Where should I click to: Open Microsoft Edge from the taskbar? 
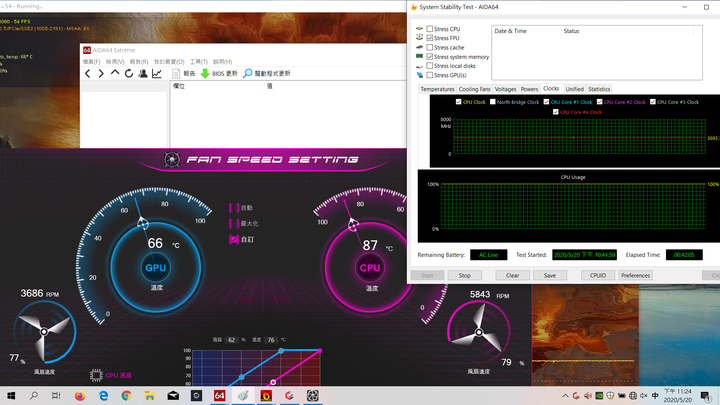(103, 396)
